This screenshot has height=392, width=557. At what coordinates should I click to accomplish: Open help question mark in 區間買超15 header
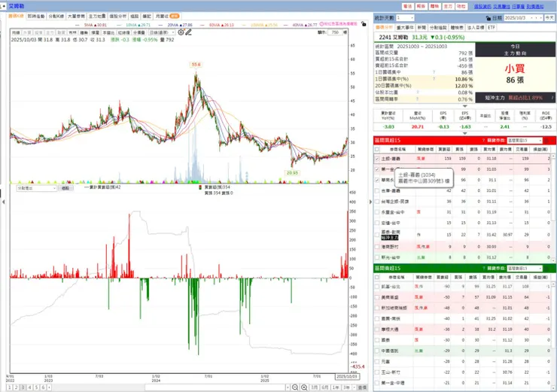483,140
